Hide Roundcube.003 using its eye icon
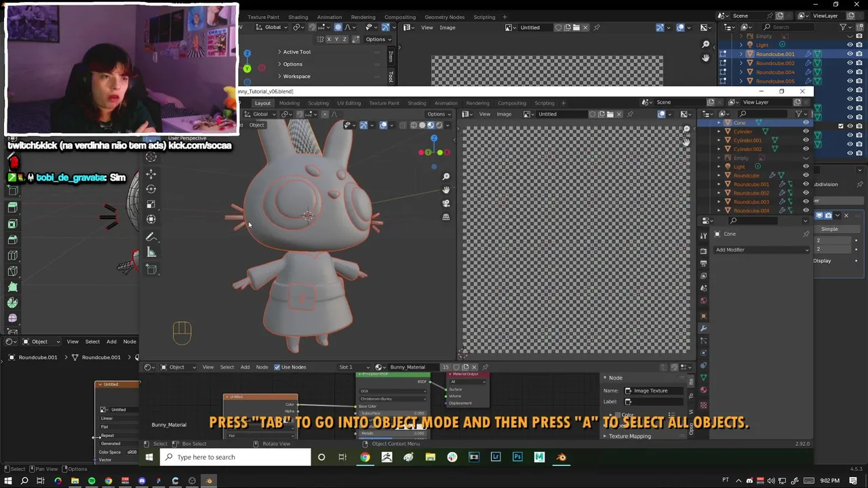This screenshot has width=868, height=488. pyautogui.click(x=806, y=202)
